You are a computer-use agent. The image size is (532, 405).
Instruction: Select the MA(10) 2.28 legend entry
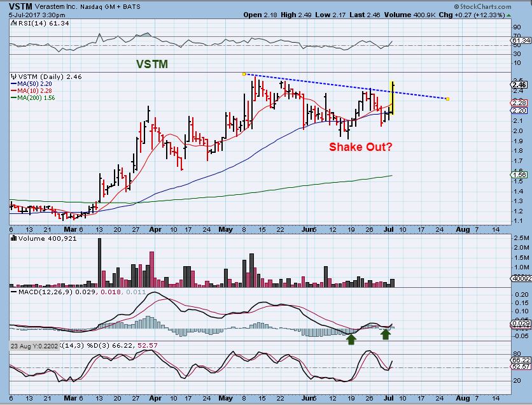32,90
